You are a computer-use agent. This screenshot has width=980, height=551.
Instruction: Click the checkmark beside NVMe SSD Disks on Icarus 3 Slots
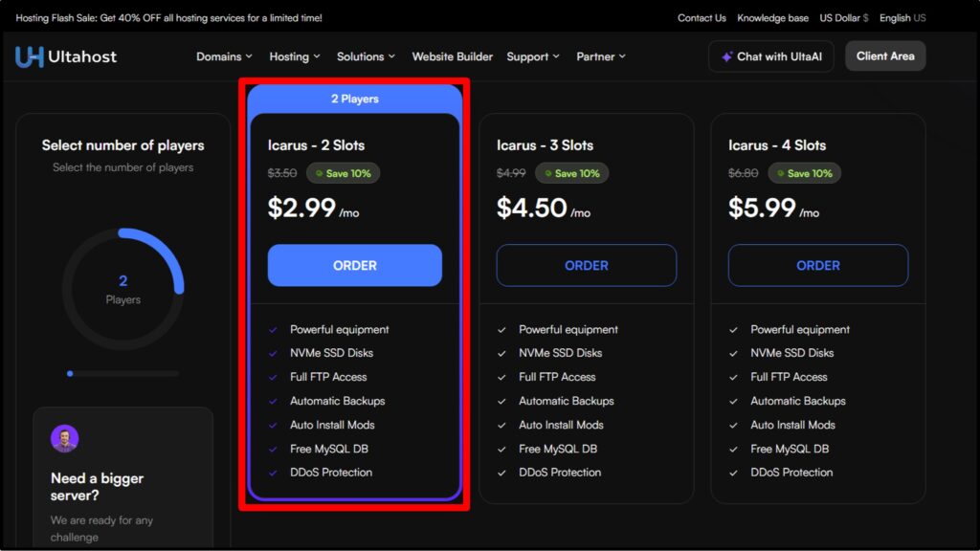(501, 352)
